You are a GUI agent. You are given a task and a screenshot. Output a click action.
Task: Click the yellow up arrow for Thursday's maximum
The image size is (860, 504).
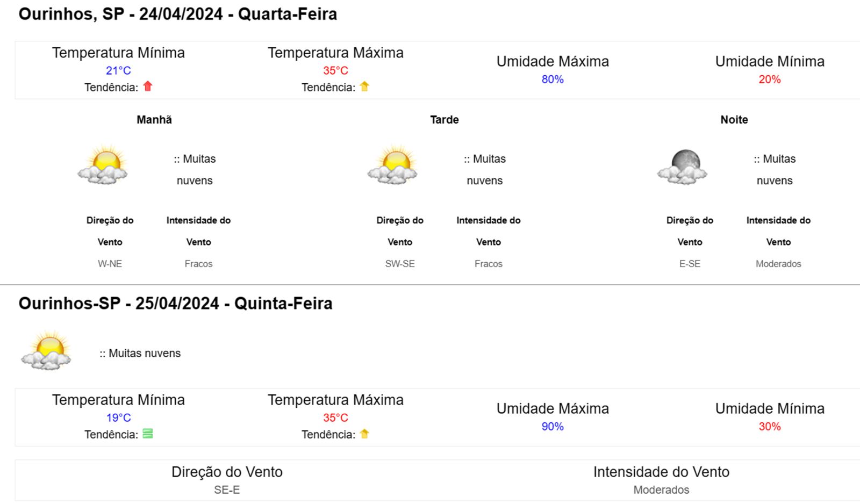tap(364, 434)
